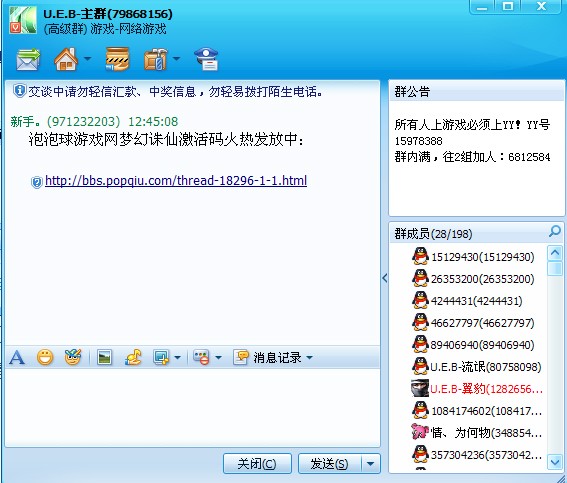This screenshot has height=483, width=567.
Task: Open font settings letter A icon
Action: pyautogui.click(x=17, y=357)
